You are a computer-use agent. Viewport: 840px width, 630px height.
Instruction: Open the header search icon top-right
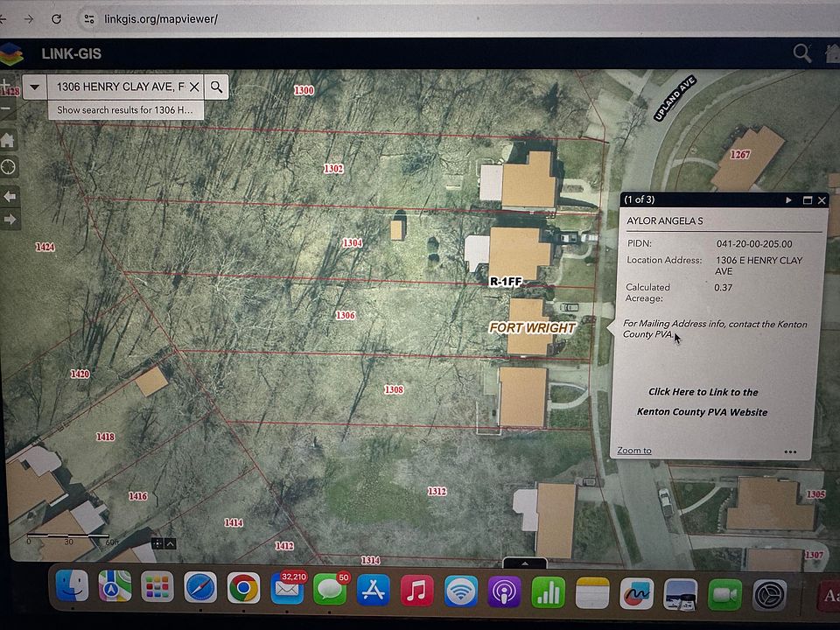[x=801, y=53]
